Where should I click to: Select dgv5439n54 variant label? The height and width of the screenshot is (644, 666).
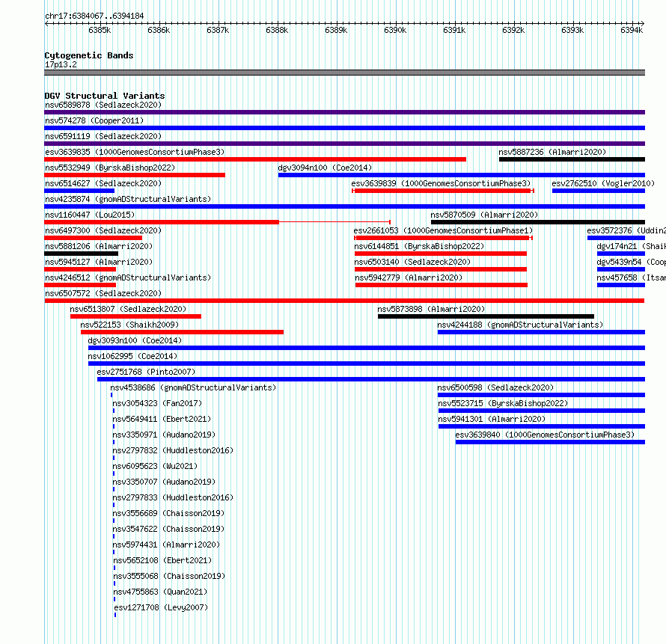coord(631,262)
